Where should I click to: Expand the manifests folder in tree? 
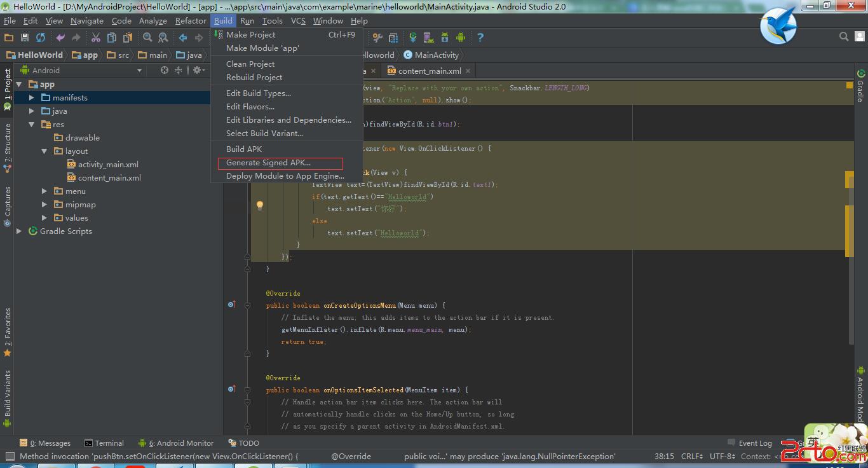(x=32, y=98)
